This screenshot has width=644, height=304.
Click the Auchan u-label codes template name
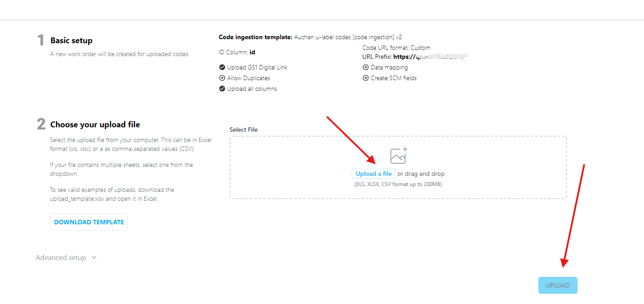pyautogui.click(x=348, y=37)
